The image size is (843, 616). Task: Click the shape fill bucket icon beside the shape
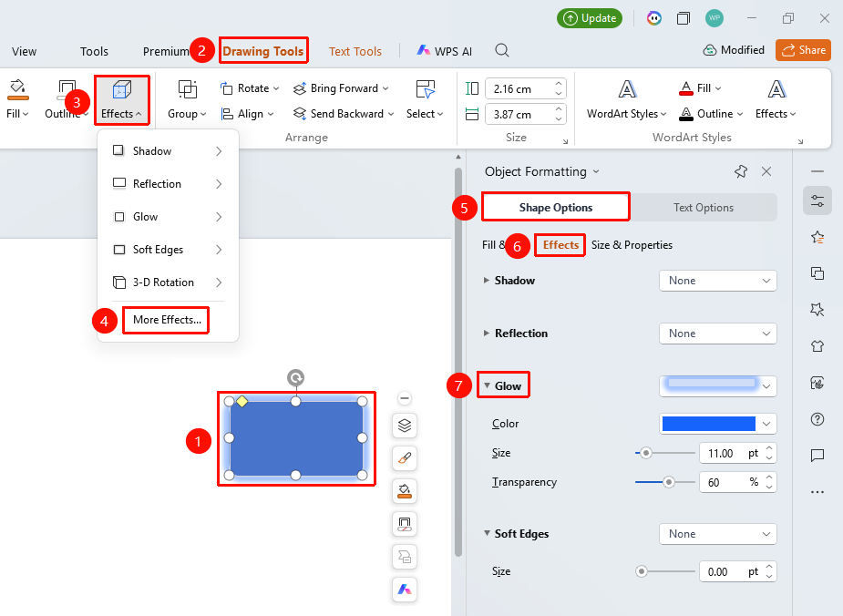click(x=405, y=491)
